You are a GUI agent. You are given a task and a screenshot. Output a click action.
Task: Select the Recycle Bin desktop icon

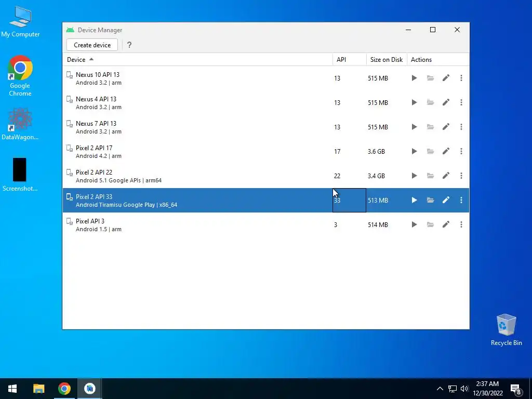pyautogui.click(x=506, y=329)
